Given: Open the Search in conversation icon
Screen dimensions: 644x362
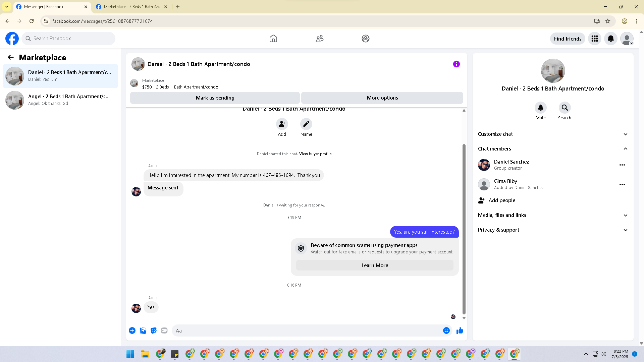Looking at the screenshot, I should click(x=565, y=108).
